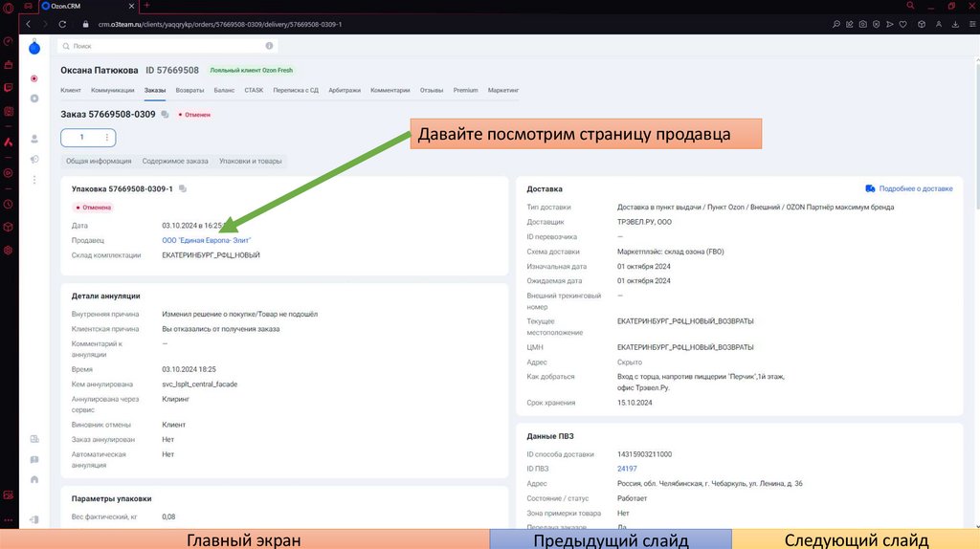Switch to the Коммуникации tab
Image resolution: width=980 pixels, height=549 pixels.
[113, 90]
